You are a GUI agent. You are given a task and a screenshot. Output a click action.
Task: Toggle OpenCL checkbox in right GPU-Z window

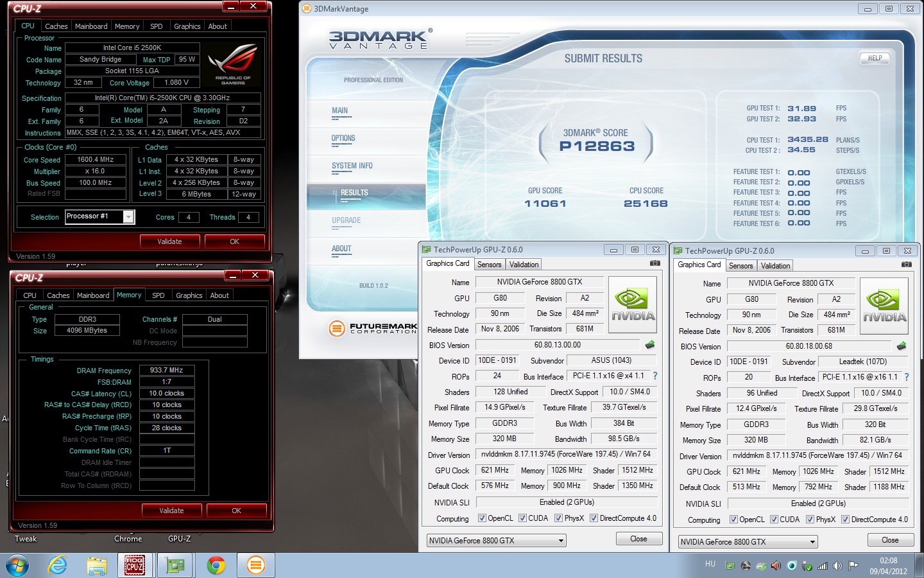[733, 520]
